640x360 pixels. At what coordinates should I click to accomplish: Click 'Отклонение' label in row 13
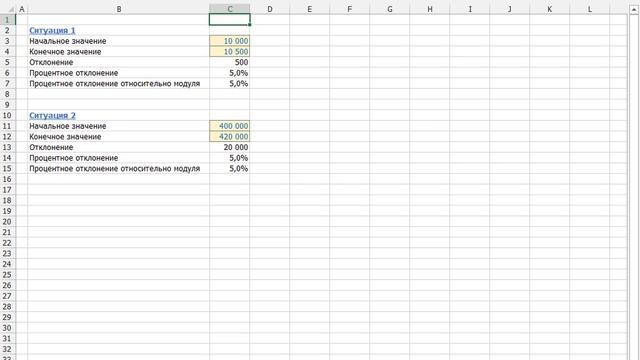tap(51, 147)
